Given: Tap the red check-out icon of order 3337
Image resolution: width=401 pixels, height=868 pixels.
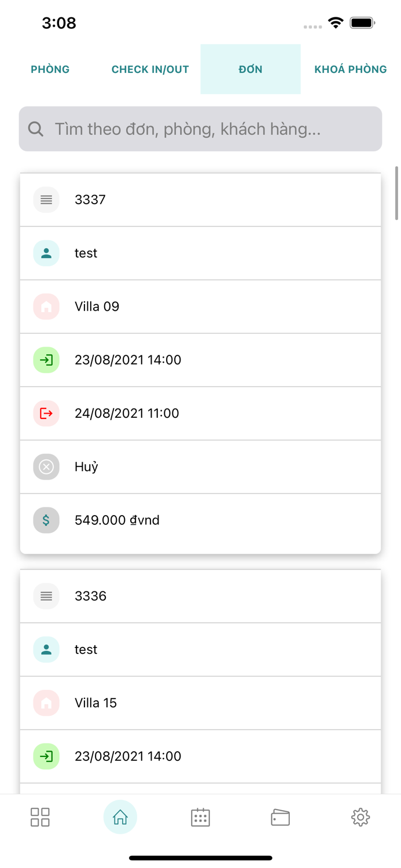Looking at the screenshot, I should (46, 413).
